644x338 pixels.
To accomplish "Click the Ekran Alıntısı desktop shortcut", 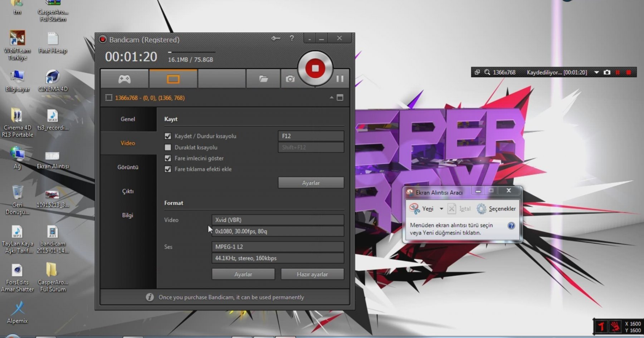I will pos(53,160).
